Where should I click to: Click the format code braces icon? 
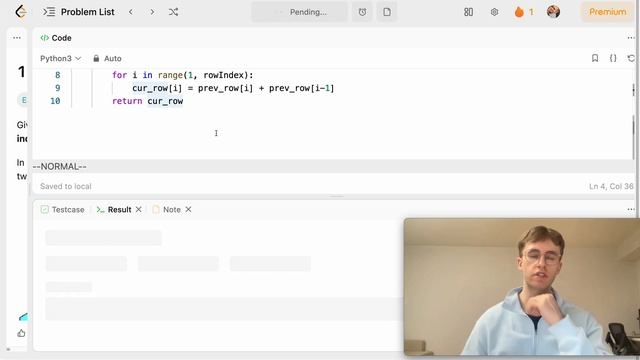[x=613, y=58]
